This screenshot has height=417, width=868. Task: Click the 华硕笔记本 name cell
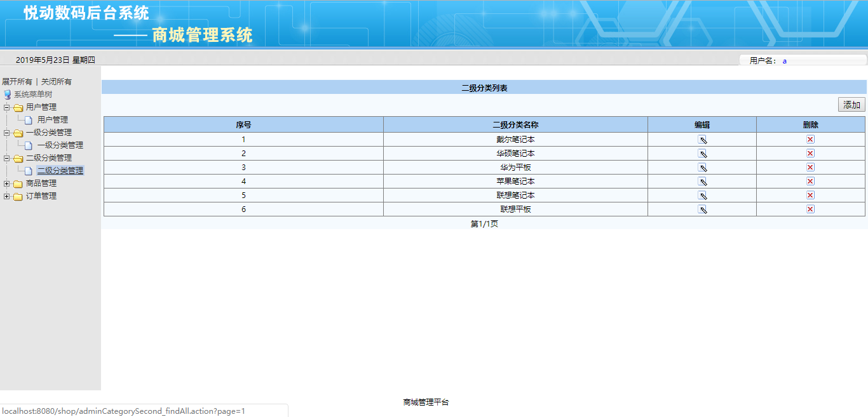point(515,154)
